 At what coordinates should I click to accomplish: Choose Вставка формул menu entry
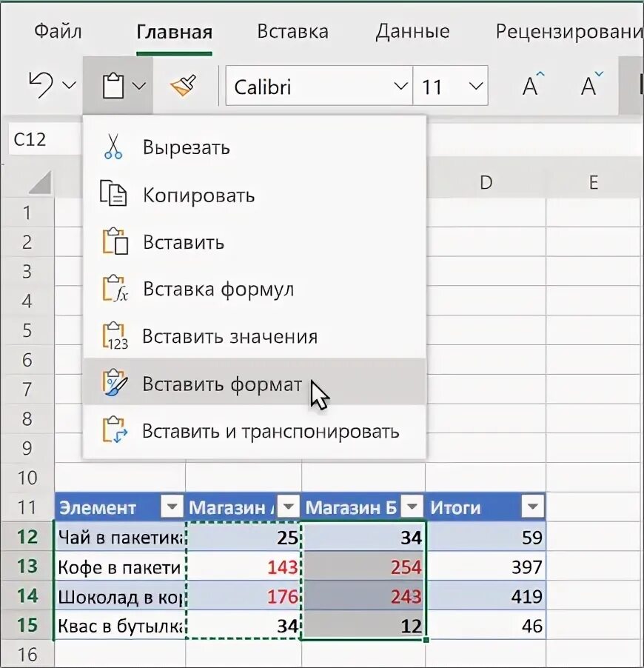(x=255, y=289)
